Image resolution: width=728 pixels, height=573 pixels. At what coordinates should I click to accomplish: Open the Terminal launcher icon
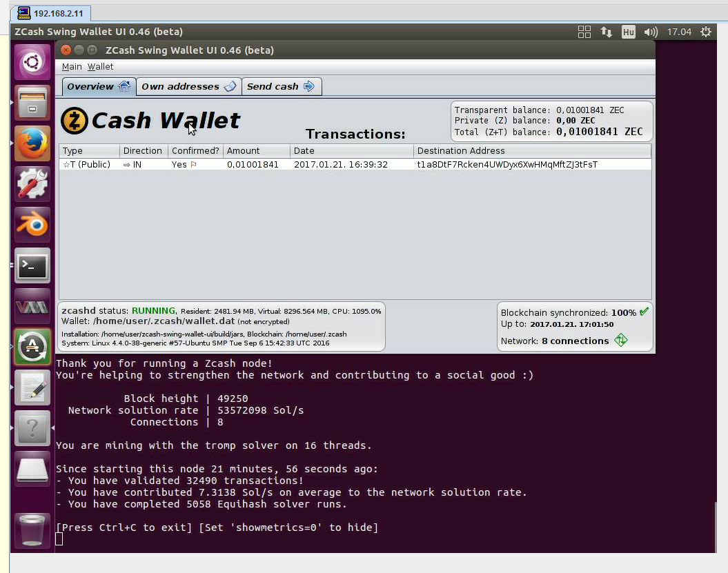[32, 266]
